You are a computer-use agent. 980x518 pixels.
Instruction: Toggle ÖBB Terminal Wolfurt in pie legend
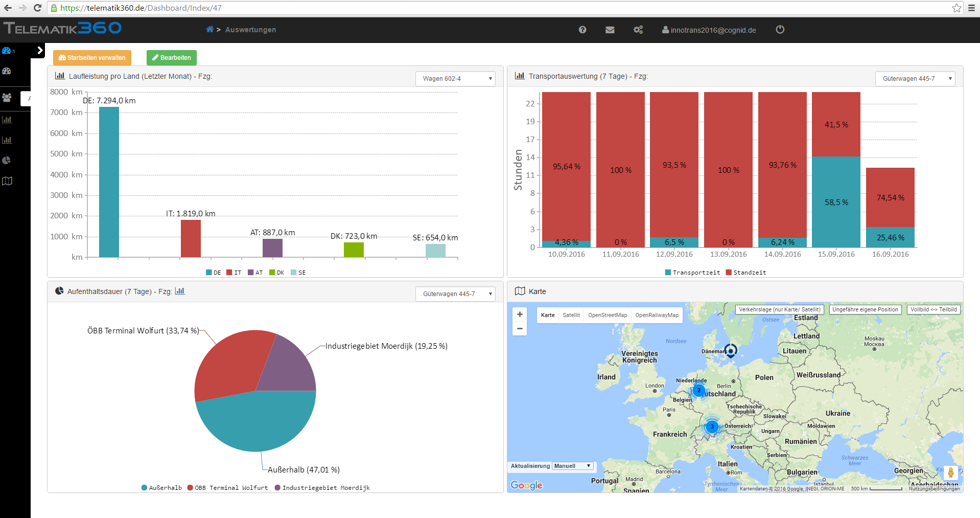pyautogui.click(x=227, y=488)
